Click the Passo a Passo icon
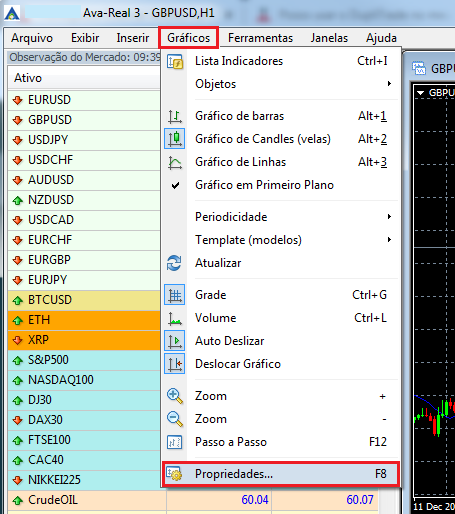This screenshot has width=455, height=514. [x=175, y=442]
